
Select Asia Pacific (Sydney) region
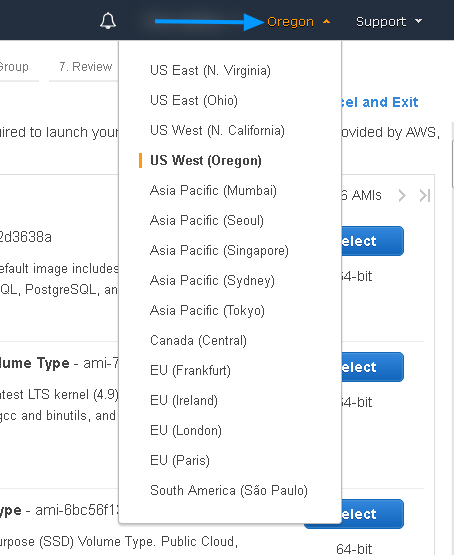pos(212,281)
